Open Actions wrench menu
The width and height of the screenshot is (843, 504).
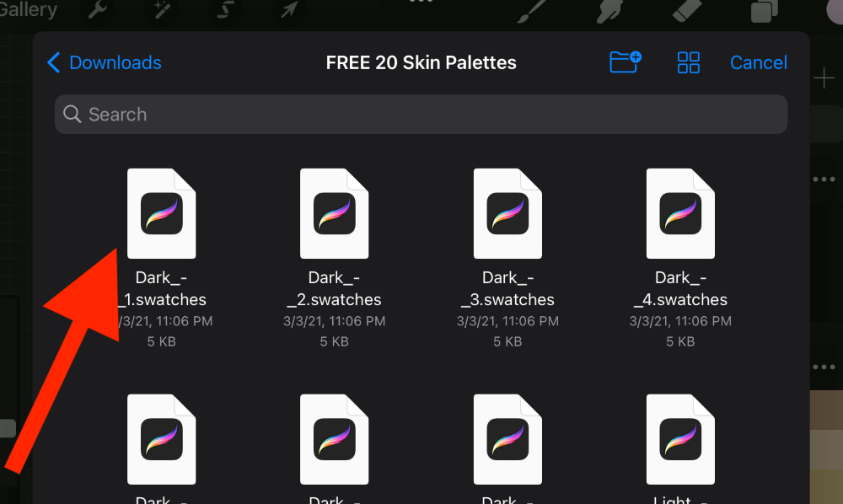[x=97, y=9]
